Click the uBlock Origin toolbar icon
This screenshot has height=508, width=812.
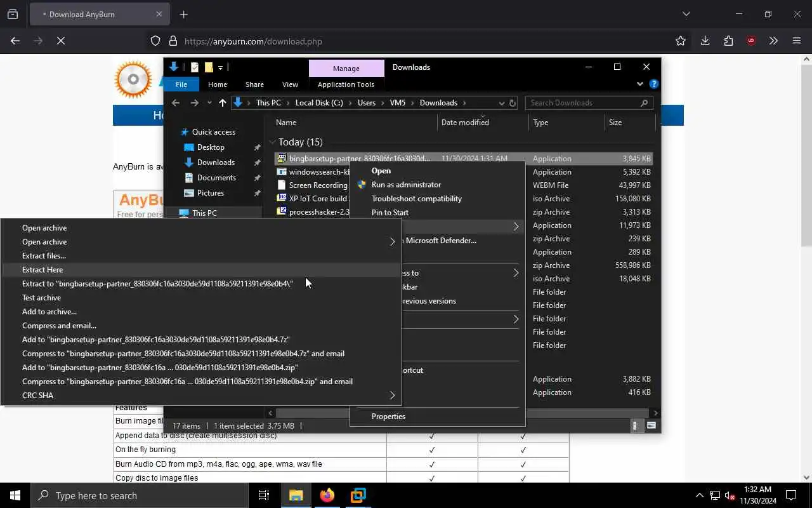pos(751,41)
